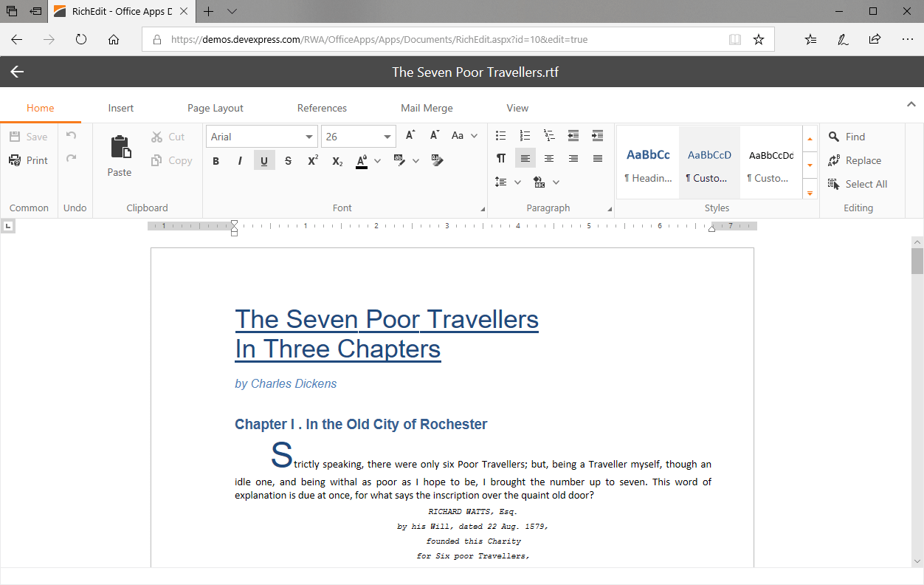924x585 pixels.
Task: Toggle Underline formatting off
Action: click(x=263, y=160)
